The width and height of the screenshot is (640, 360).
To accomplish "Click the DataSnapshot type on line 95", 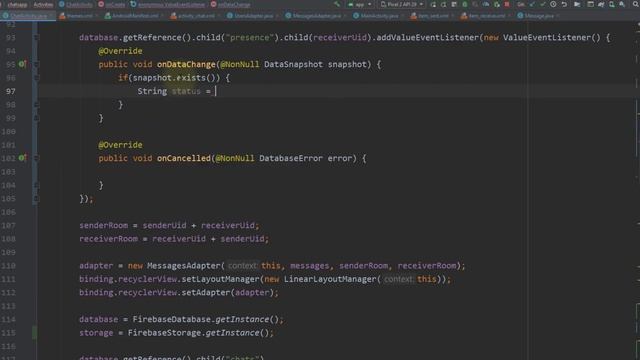I will (293, 64).
